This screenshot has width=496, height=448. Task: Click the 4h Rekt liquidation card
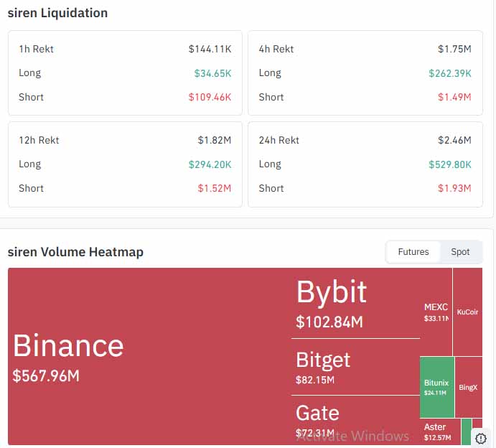click(x=365, y=73)
